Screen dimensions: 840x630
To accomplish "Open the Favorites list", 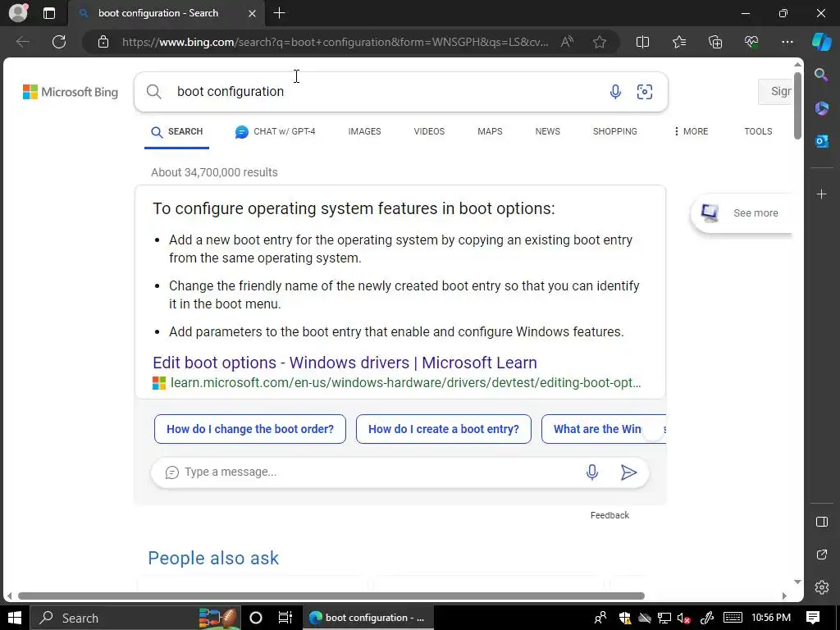I will 678,42.
